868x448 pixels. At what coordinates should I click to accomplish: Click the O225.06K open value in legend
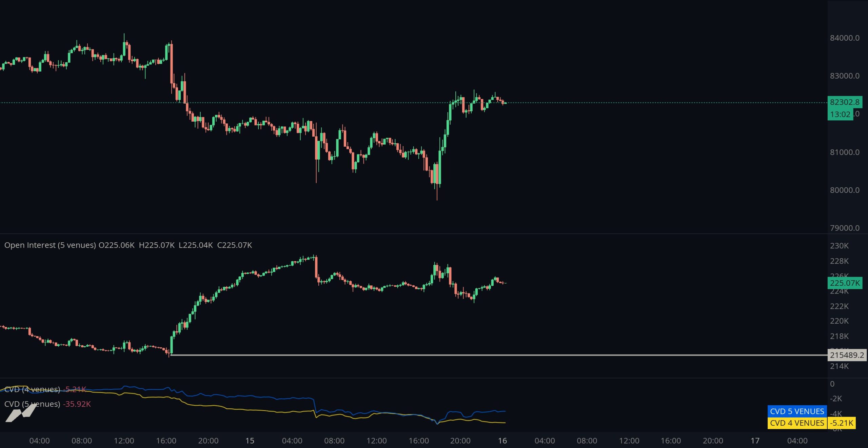[116, 245]
